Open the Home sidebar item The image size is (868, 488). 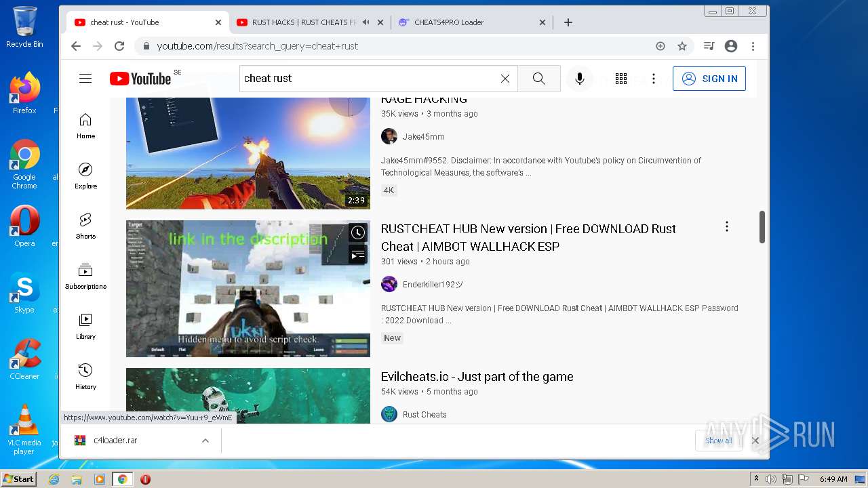click(x=85, y=126)
